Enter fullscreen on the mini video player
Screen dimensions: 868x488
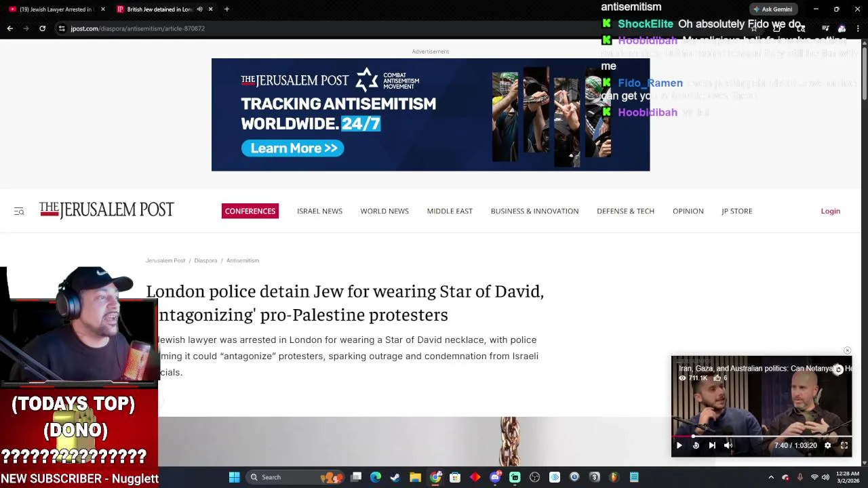coord(844,445)
